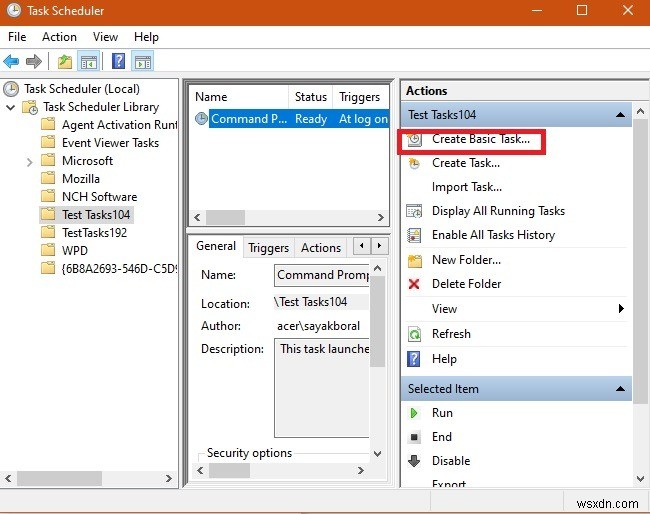This screenshot has width=650, height=514.
Task: Click the Ready status cell
Action: (x=311, y=119)
